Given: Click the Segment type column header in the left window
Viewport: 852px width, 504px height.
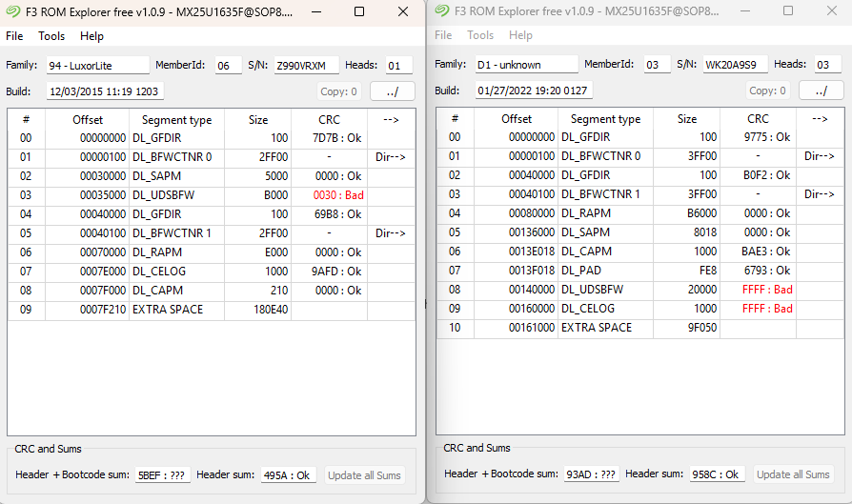Looking at the screenshot, I should coord(176,119).
